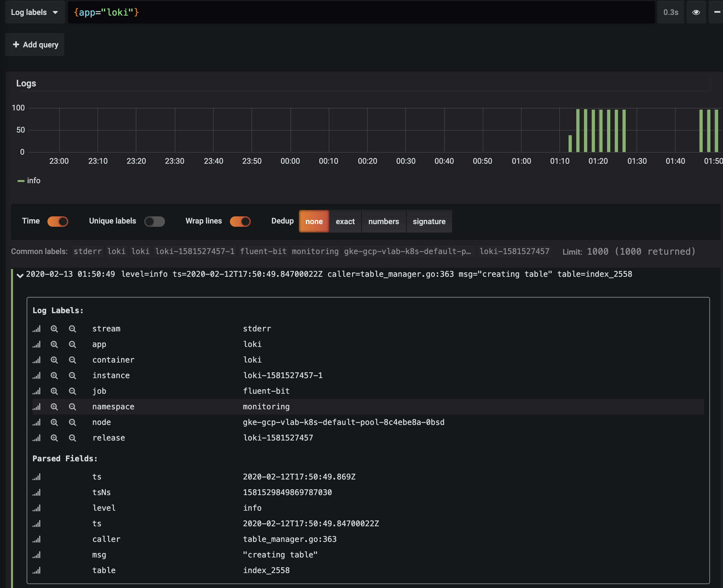The width and height of the screenshot is (723, 588).
Task: Open the stats icon for the app label
Action: click(37, 344)
